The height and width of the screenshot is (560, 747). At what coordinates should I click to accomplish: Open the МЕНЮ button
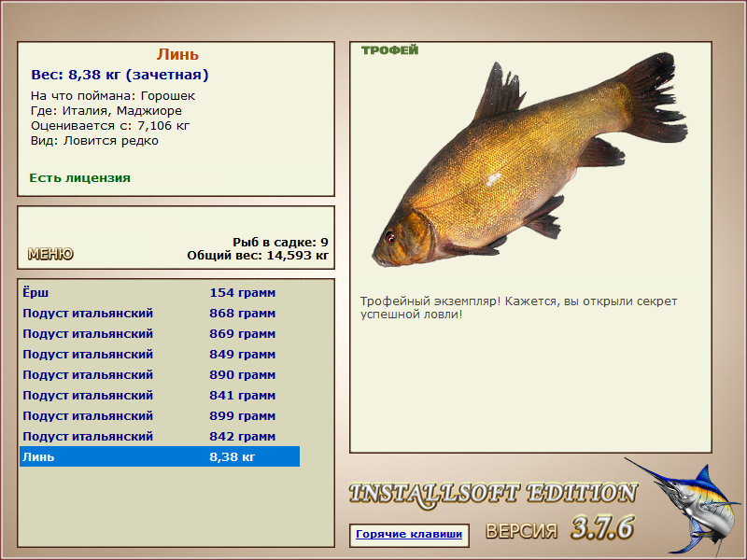point(50,254)
